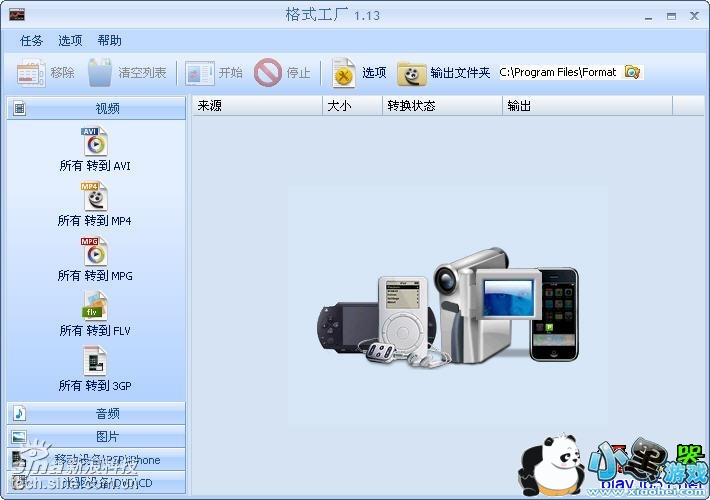This screenshot has width=710, height=500.
Task: Select 所有 转到 FLV conversion icon
Action: click(x=95, y=306)
